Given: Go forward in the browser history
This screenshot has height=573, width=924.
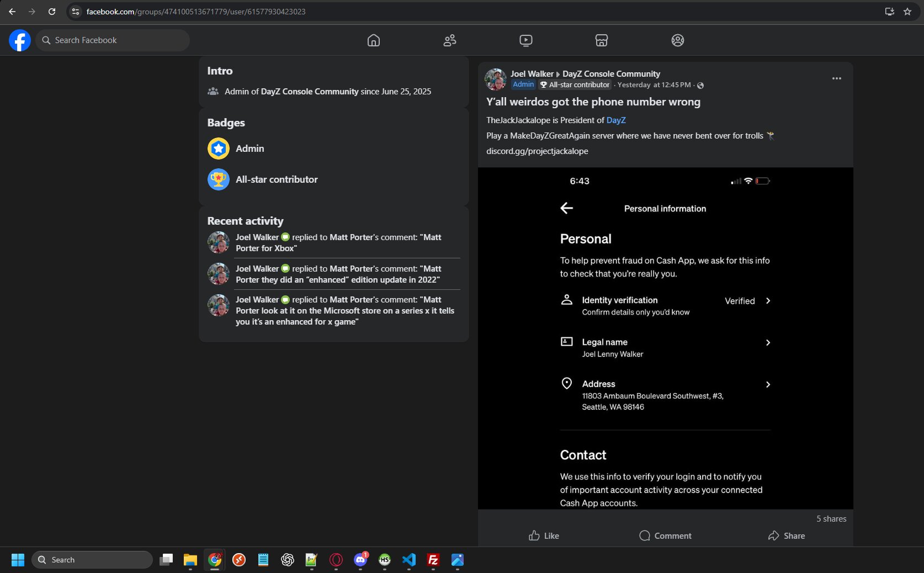Looking at the screenshot, I should coord(32,12).
